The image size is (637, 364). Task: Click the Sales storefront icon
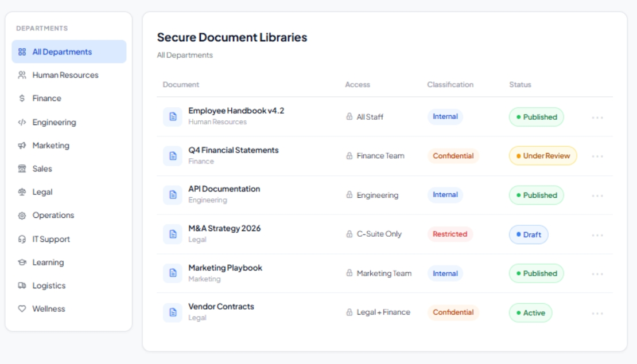point(22,169)
